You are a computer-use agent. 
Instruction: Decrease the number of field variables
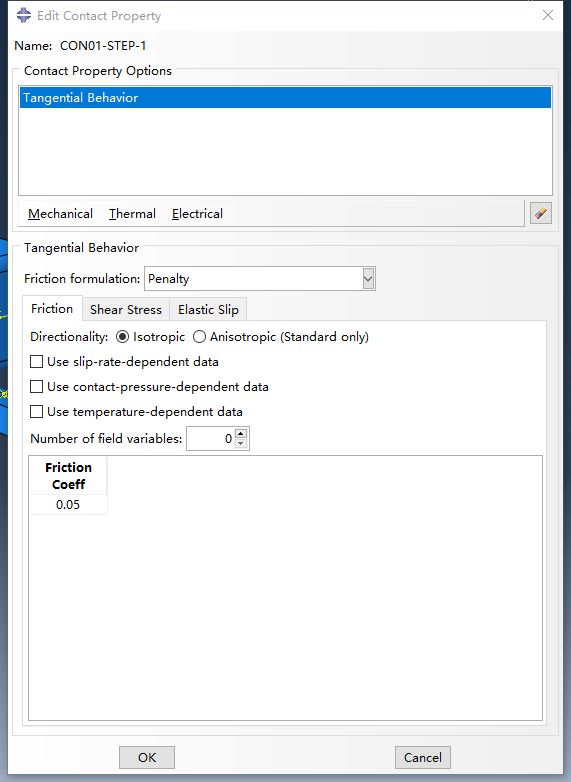coord(241,443)
